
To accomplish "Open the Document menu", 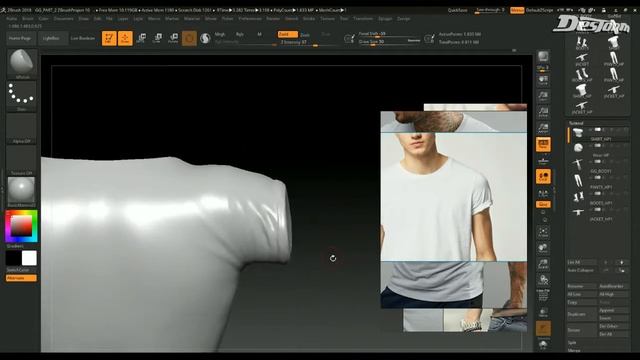I will pyautogui.click(x=63, y=19).
